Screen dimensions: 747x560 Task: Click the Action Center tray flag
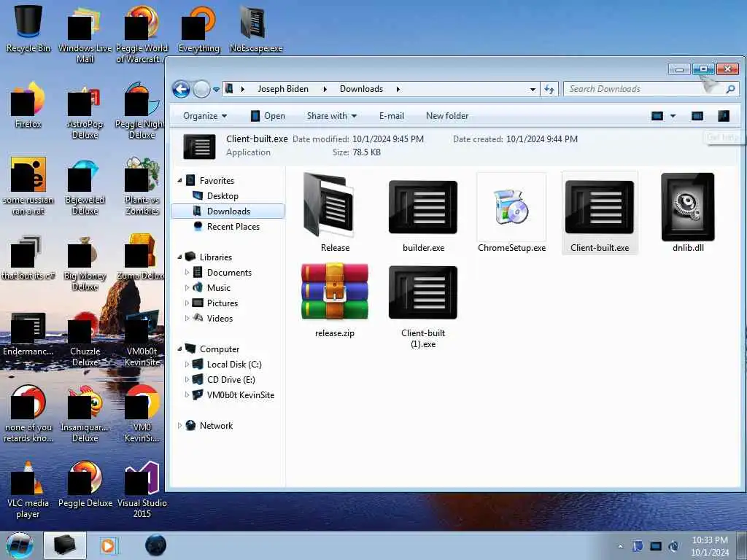[x=638, y=546]
